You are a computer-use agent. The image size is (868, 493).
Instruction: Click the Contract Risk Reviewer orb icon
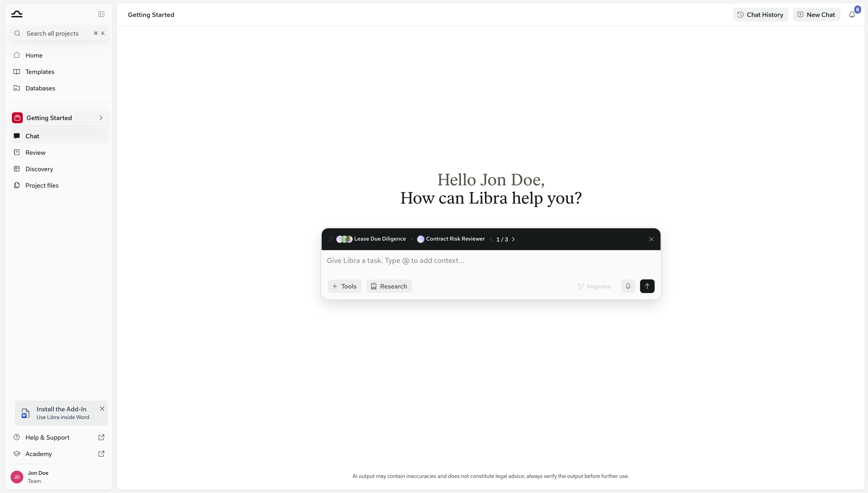[x=421, y=239]
